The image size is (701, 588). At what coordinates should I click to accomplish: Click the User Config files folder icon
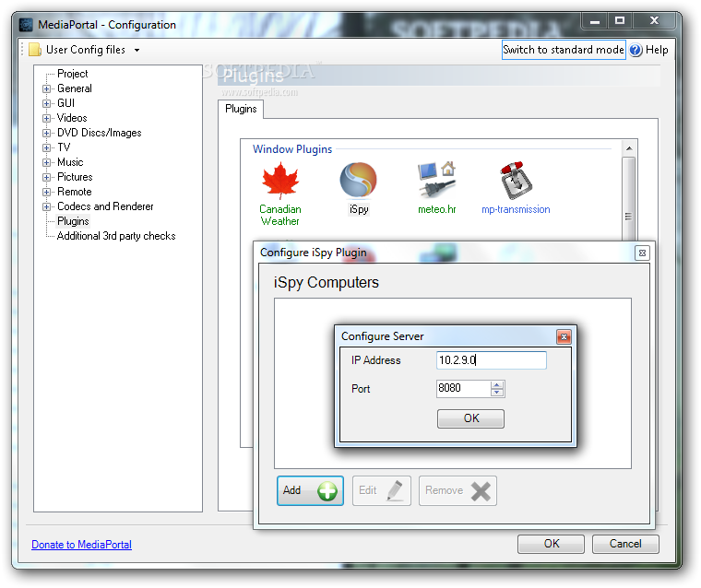(x=35, y=50)
